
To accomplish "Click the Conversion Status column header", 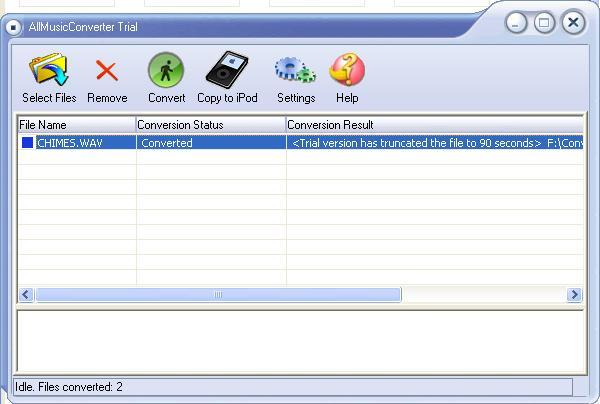I will 211,125.
